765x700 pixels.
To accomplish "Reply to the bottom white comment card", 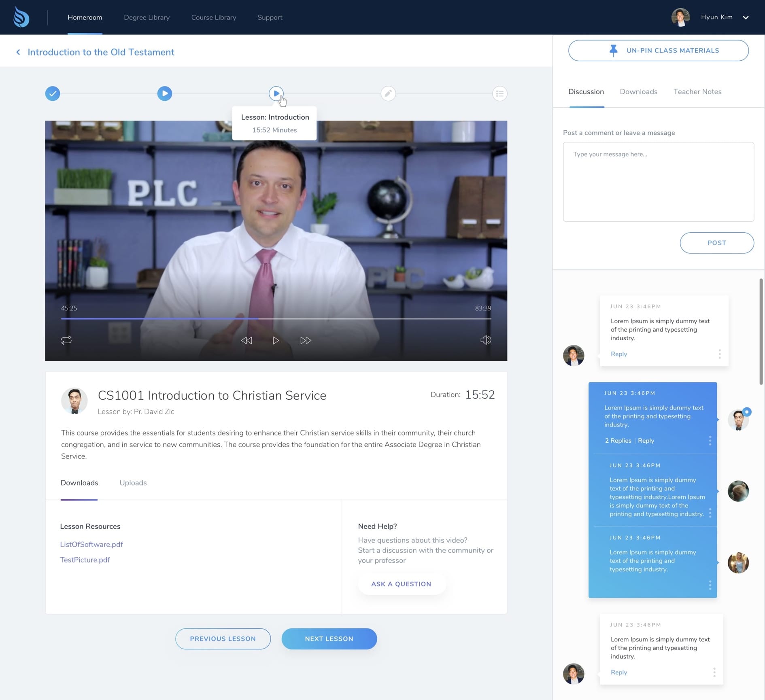I will [618, 672].
